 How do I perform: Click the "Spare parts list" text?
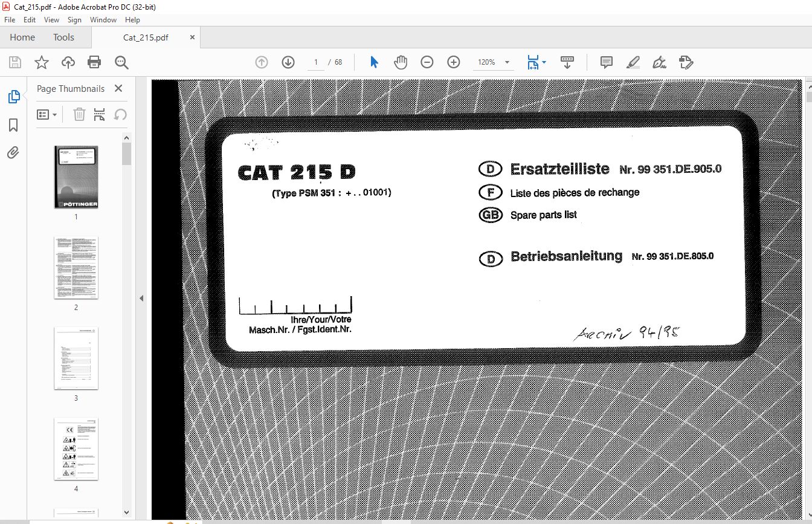[543, 215]
